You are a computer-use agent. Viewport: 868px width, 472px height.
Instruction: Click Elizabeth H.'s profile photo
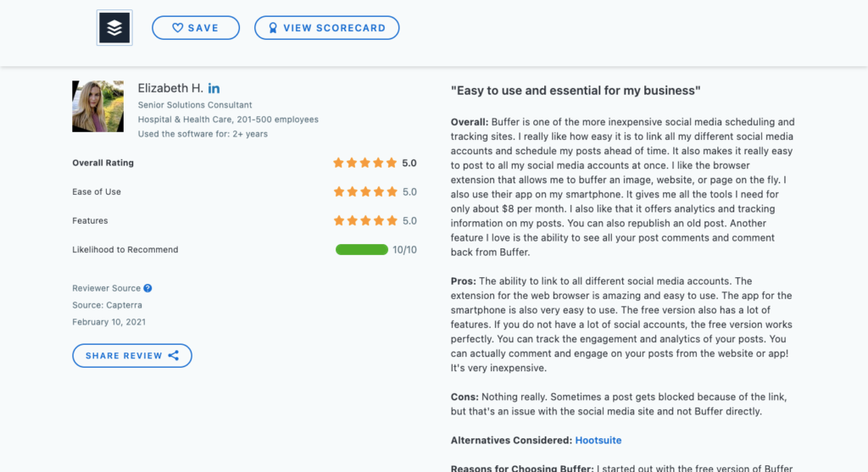(x=98, y=106)
